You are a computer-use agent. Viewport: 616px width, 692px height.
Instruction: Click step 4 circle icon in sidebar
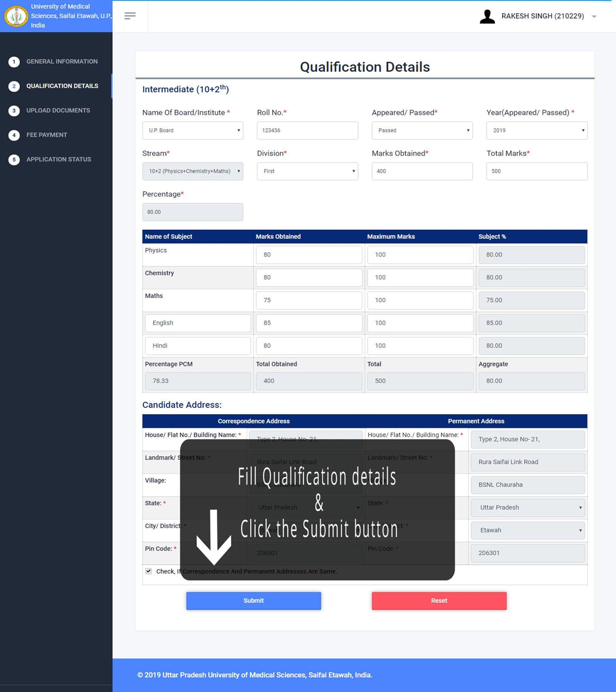point(14,135)
